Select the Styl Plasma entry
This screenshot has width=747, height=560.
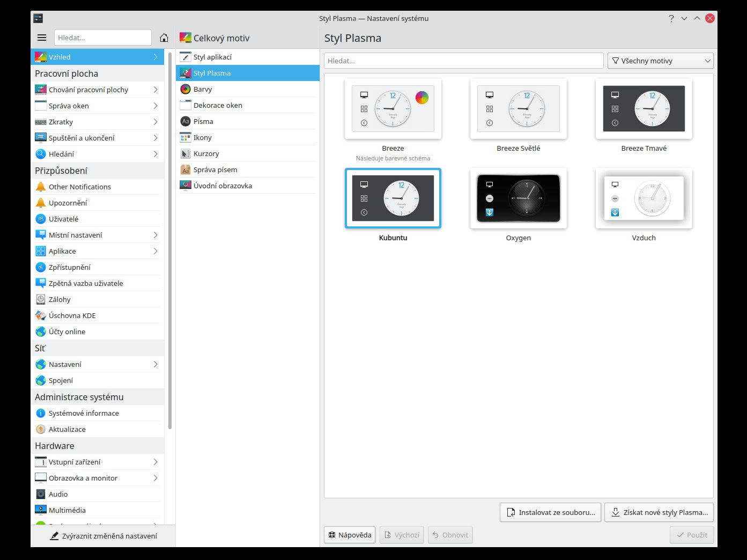248,73
